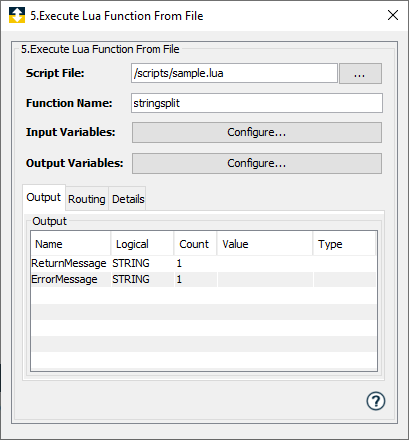Click into the Script File field
The height and width of the screenshot is (440, 409).
pyautogui.click(x=234, y=73)
